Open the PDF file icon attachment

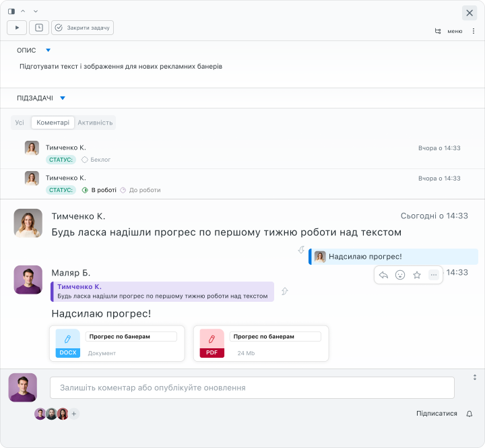point(212,344)
